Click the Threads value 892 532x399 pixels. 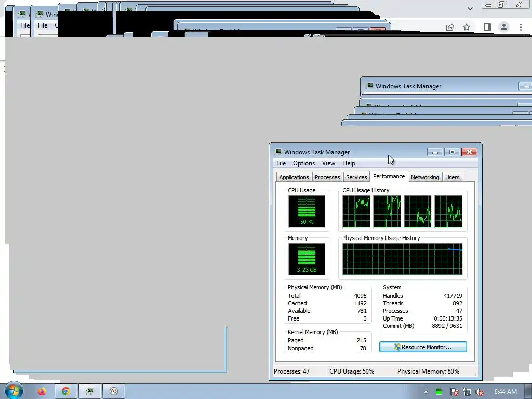pos(457,303)
